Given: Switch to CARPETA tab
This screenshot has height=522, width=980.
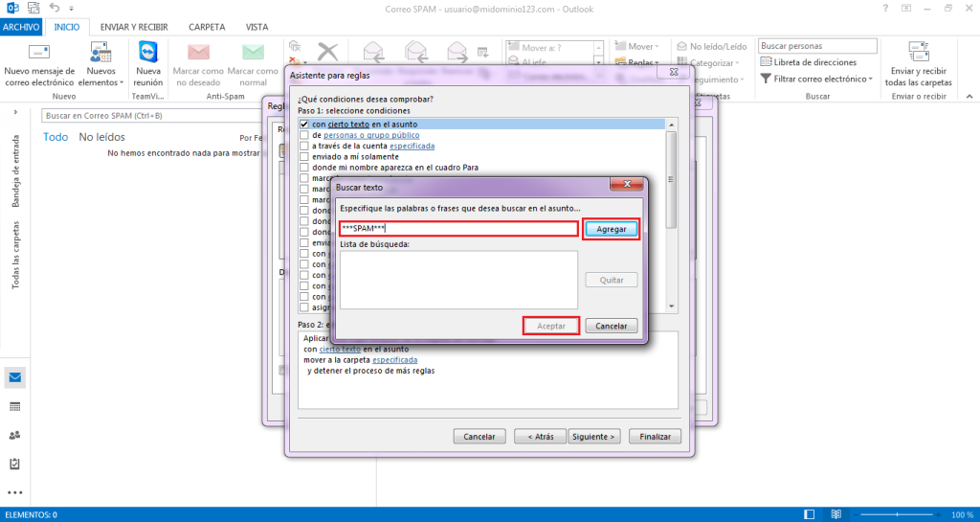Looking at the screenshot, I should pos(207,27).
